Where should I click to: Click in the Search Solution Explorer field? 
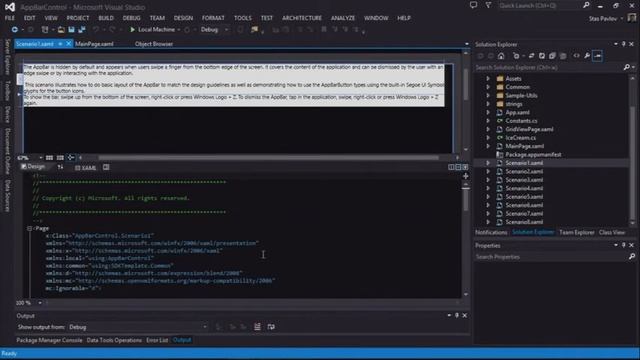[548, 67]
